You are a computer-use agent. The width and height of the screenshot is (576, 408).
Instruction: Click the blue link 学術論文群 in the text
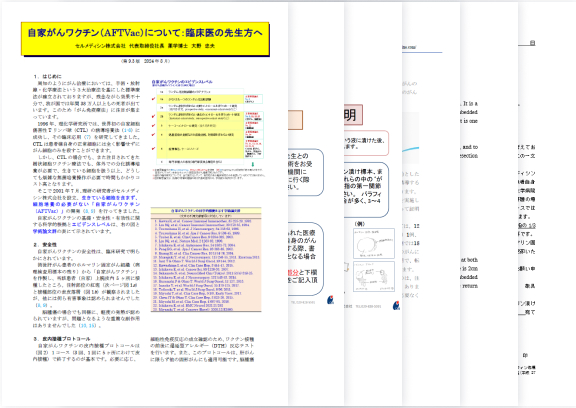click(45, 231)
